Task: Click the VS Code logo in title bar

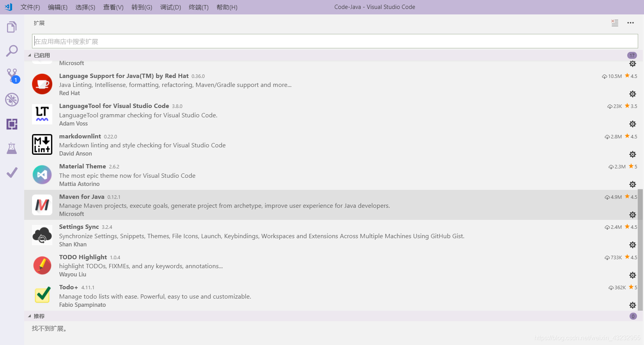Action: click(x=9, y=7)
